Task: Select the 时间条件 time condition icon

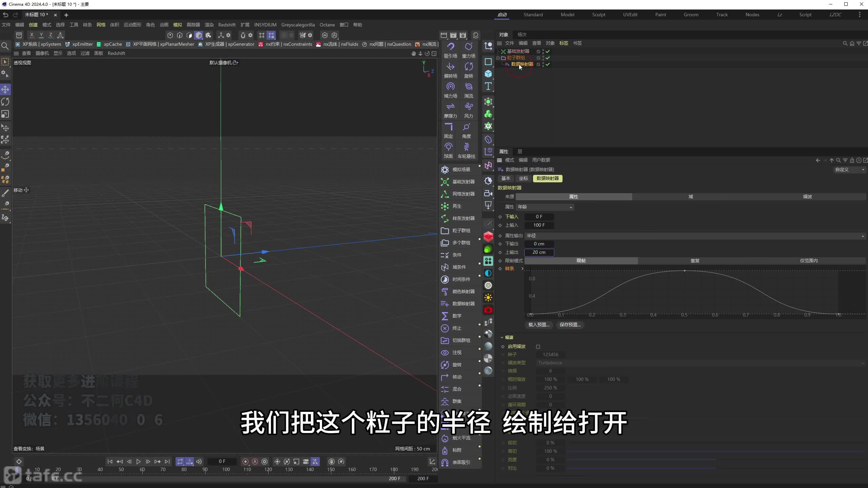Action: click(x=445, y=279)
